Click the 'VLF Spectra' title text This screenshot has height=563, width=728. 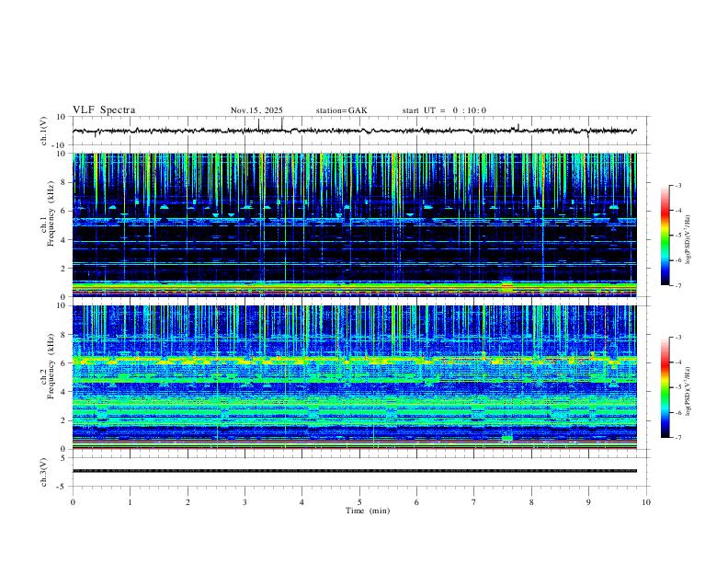click(104, 109)
